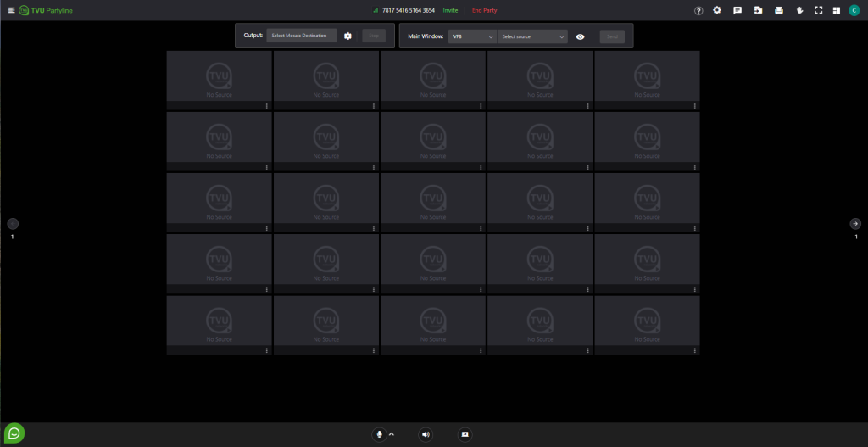Viewport: 868px width, 447px height.
Task: Expand microphone options chevron
Action: pos(392,433)
